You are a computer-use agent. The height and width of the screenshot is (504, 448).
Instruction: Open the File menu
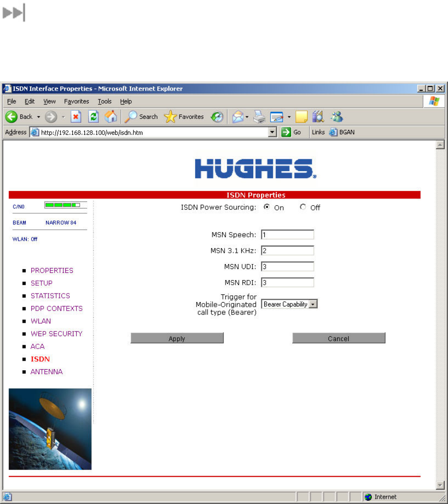12,101
